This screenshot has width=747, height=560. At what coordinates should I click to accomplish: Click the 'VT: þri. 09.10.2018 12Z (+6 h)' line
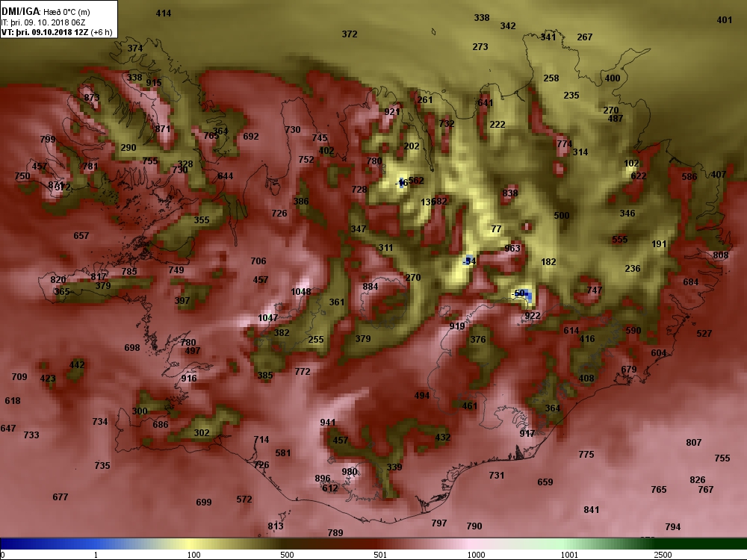(x=57, y=32)
